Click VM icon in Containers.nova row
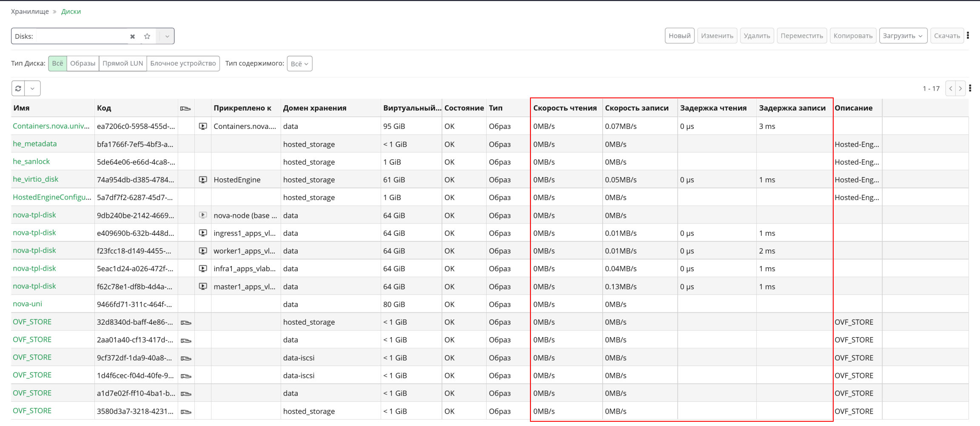Viewport: 980px width, 426px height. click(x=203, y=126)
